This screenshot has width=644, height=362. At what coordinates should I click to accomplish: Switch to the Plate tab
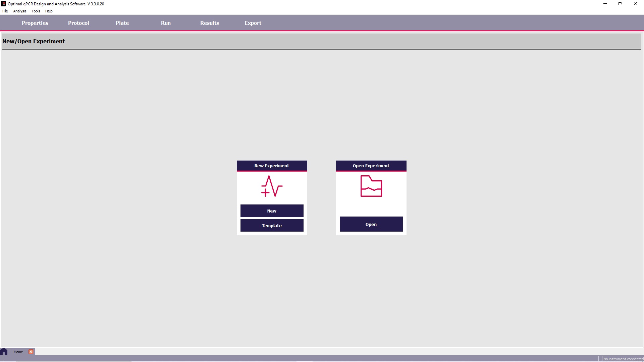(x=122, y=23)
